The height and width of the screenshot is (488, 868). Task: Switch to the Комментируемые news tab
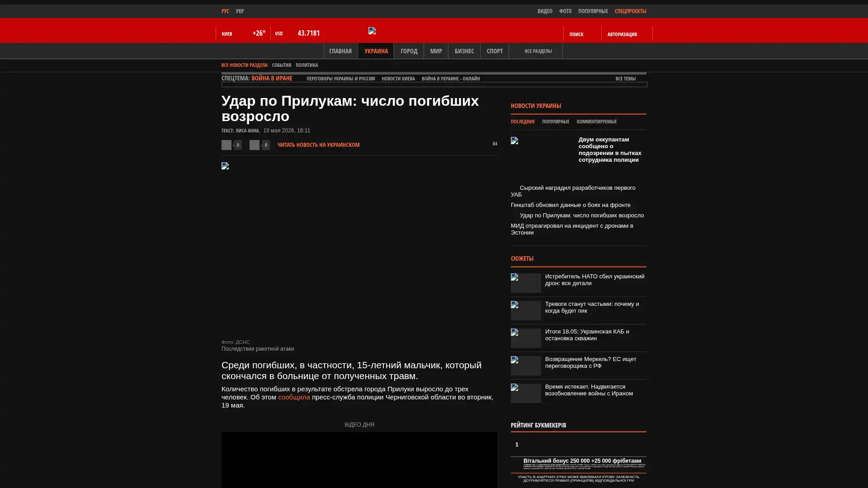pyautogui.click(x=597, y=122)
